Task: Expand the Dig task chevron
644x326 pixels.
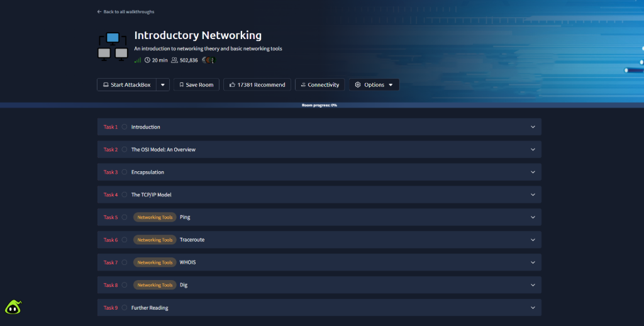Action: pyautogui.click(x=533, y=285)
